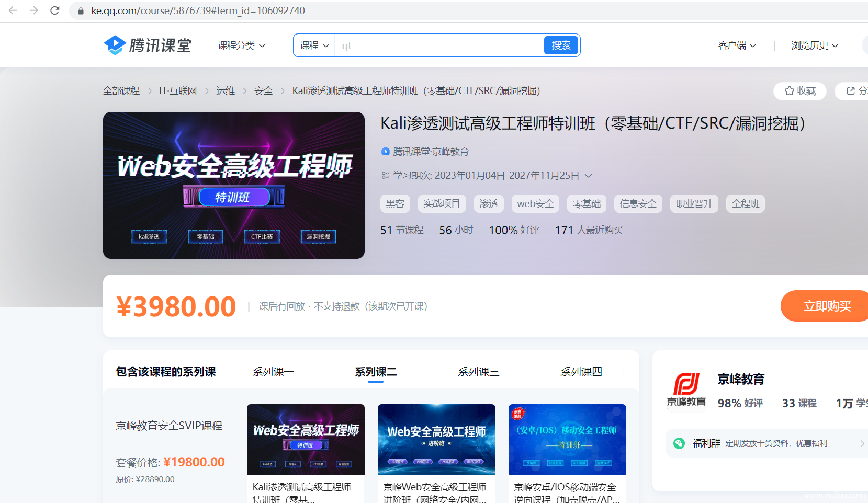The height and width of the screenshot is (503, 868).
Task: Select the 信息安全 tag
Action: tap(638, 203)
